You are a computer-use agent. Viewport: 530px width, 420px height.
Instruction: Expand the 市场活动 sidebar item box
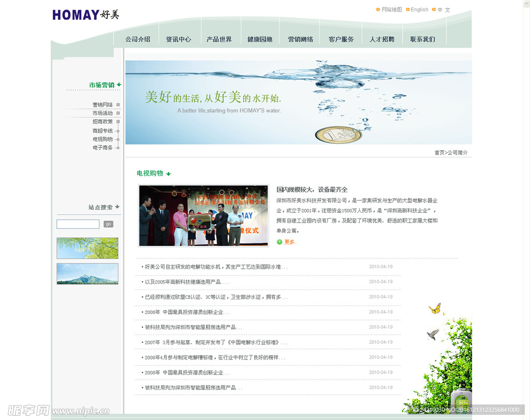(118, 113)
